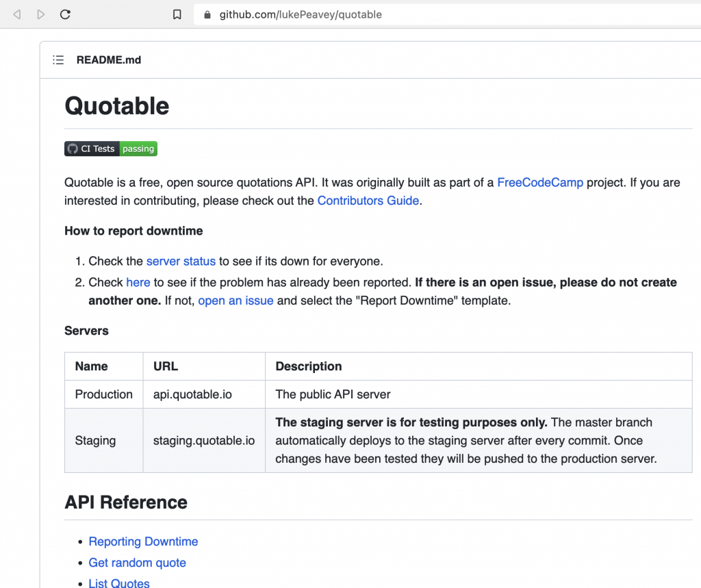Open the Reporting Downtime reference link

pos(143,541)
